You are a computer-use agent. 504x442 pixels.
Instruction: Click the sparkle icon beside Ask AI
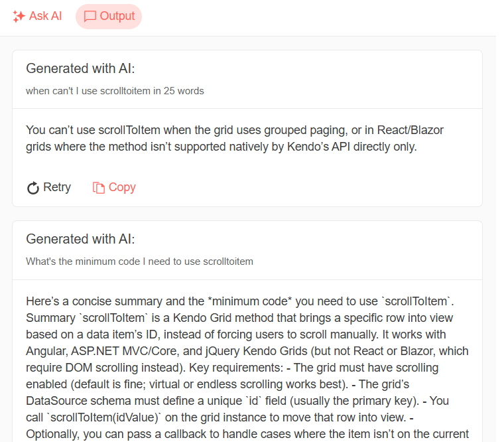pyautogui.click(x=19, y=17)
